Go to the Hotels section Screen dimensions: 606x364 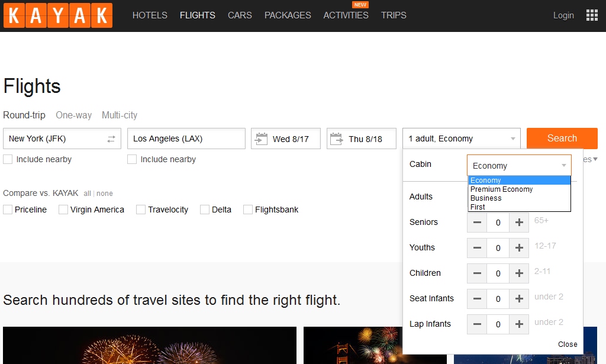(150, 15)
